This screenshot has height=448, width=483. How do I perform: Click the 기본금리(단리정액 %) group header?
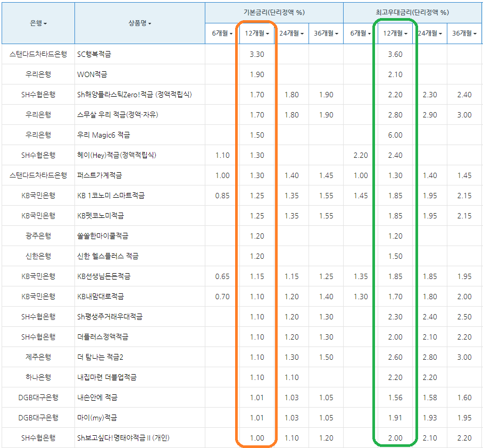274,13
